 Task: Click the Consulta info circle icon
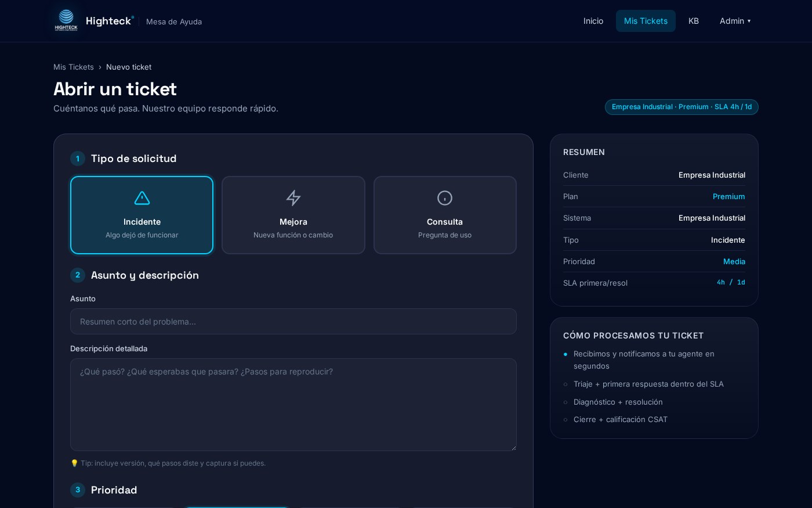coord(445,198)
